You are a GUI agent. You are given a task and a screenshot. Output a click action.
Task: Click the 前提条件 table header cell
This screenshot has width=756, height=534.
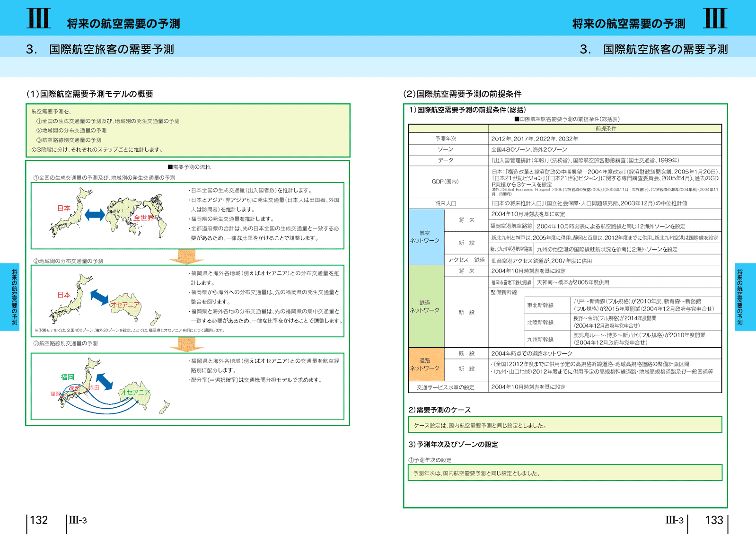(x=606, y=129)
